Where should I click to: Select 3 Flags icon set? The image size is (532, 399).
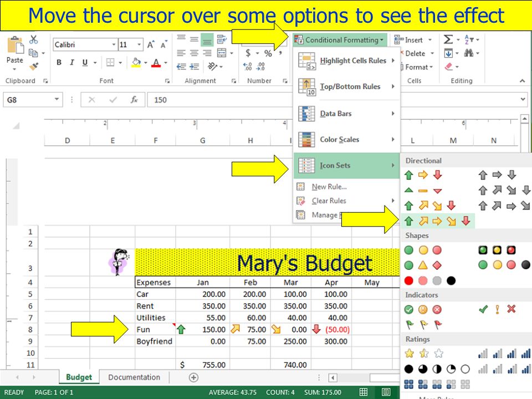point(423,325)
